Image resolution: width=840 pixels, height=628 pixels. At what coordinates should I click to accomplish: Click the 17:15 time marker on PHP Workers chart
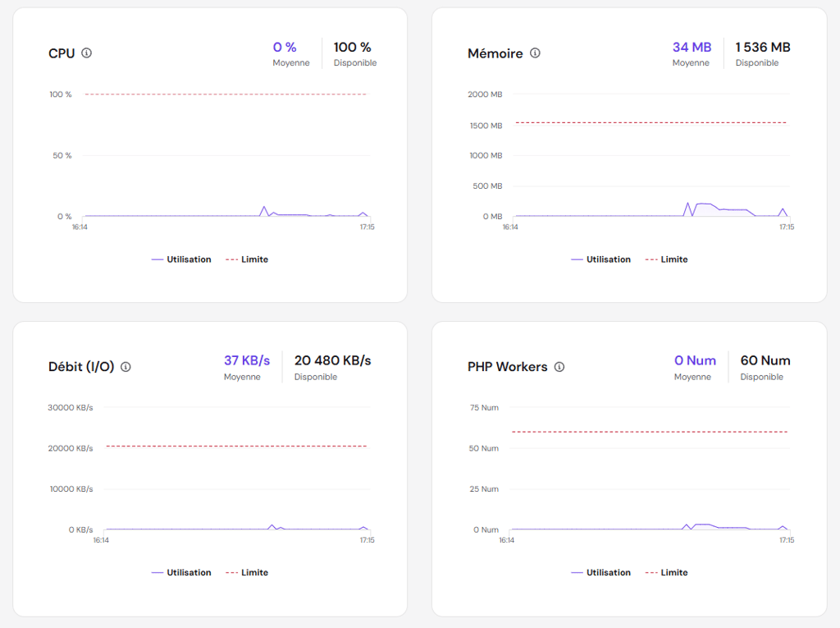click(x=787, y=540)
